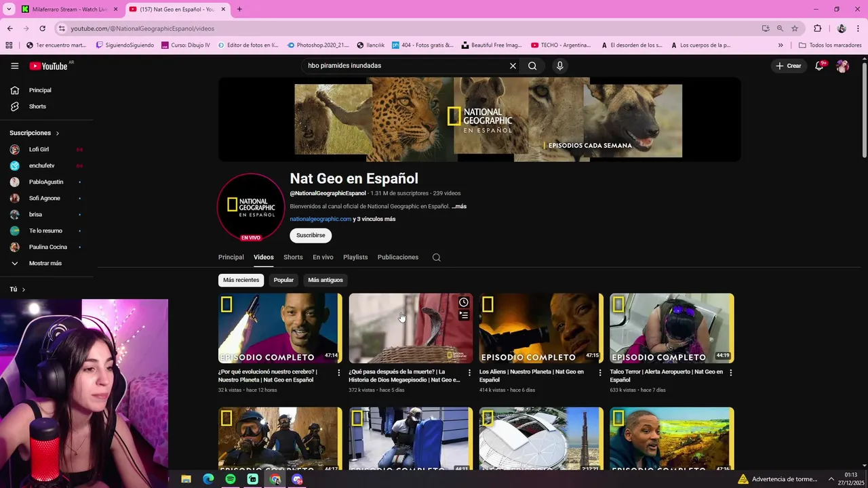
Task: Switch to the Principal channel tab
Action: pyautogui.click(x=231, y=258)
